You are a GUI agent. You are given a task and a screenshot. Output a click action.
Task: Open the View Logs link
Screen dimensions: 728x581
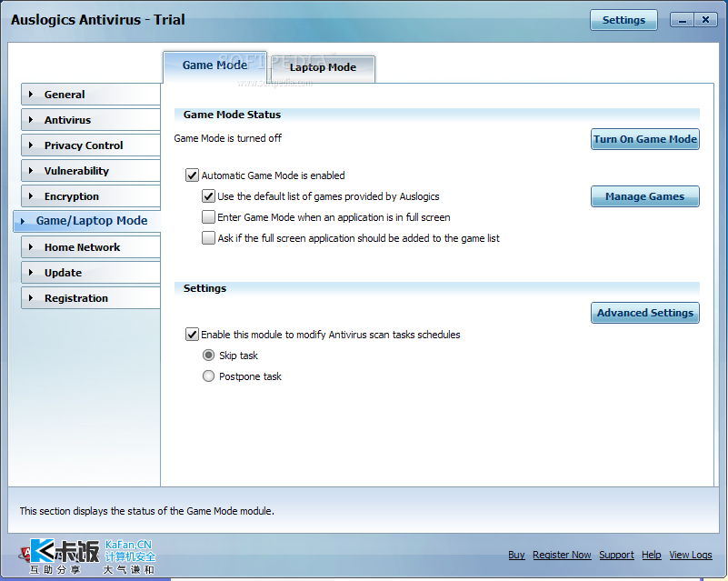[691, 555]
